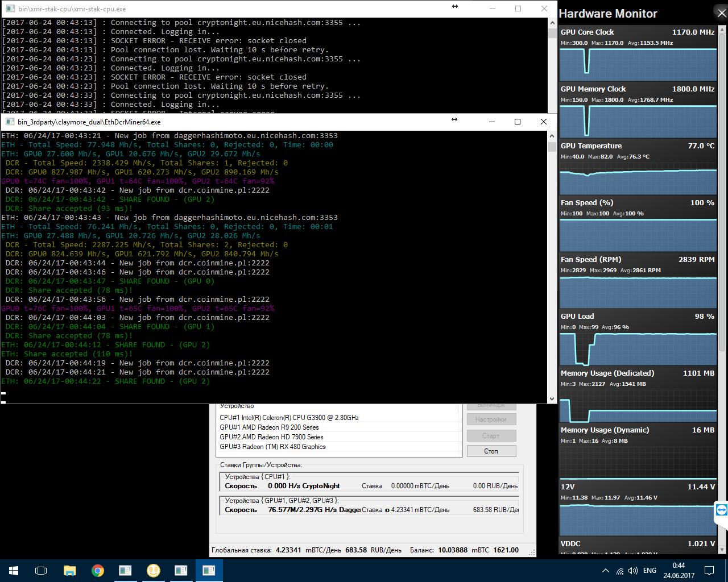Click the EthDcrMiner64.exe title bar text

89,122
